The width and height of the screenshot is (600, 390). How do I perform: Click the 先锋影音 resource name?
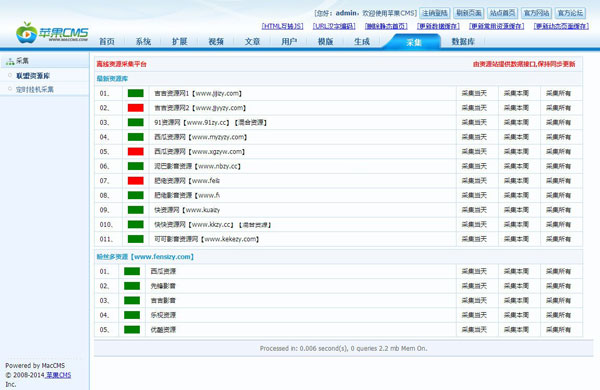163,286
